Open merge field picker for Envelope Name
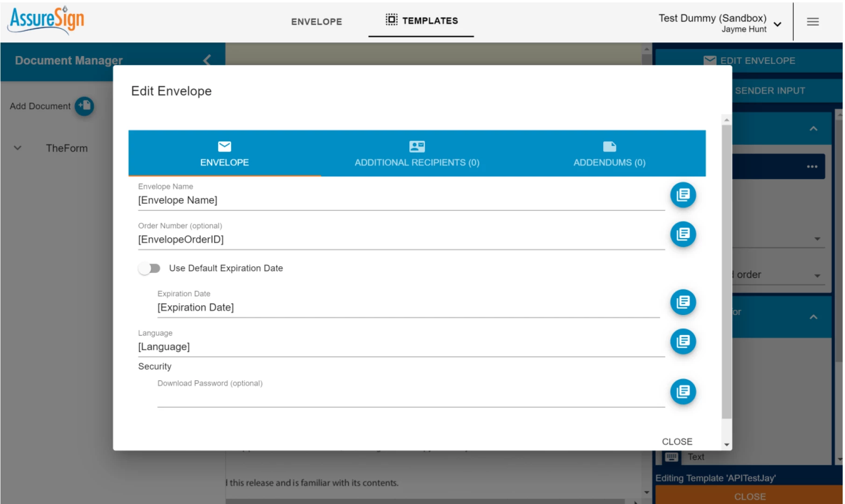 (683, 195)
